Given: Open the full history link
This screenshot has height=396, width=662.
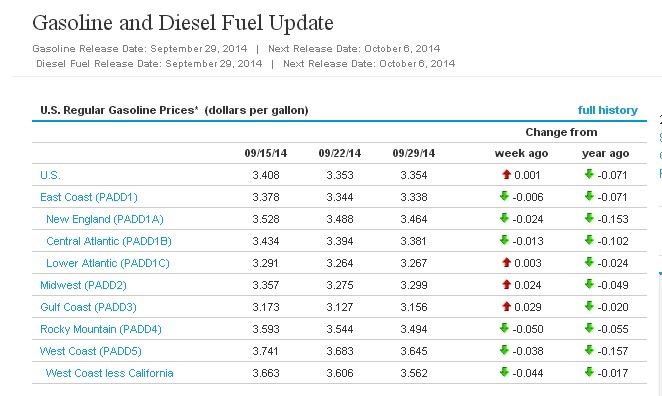Looking at the screenshot, I should (x=608, y=110).
